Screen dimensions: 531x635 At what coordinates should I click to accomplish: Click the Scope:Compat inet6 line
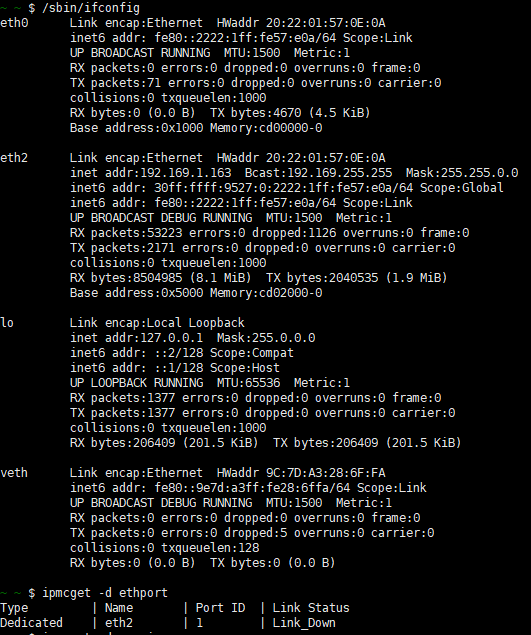coord(182,353)
